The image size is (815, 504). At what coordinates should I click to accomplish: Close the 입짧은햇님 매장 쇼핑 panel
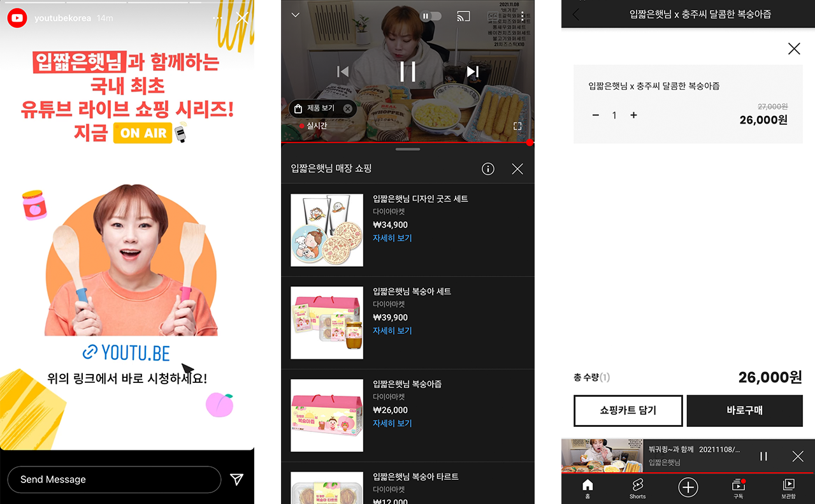pyautogui.click(x=517, y=169)
